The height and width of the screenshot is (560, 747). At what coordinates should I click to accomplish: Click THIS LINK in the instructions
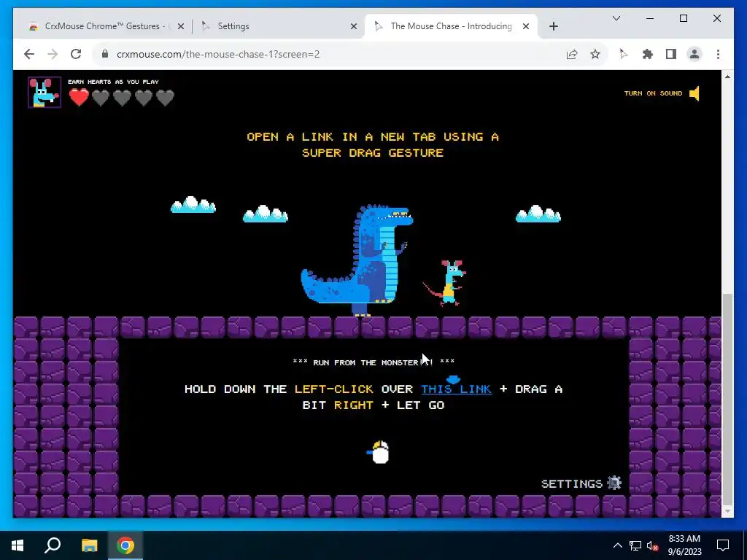(x=456, y=389)
